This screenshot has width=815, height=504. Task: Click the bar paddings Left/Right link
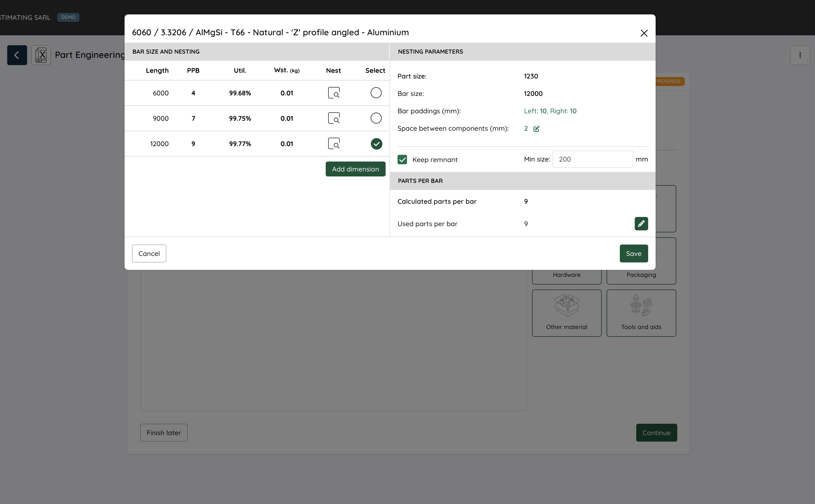(x=550, y=111)
